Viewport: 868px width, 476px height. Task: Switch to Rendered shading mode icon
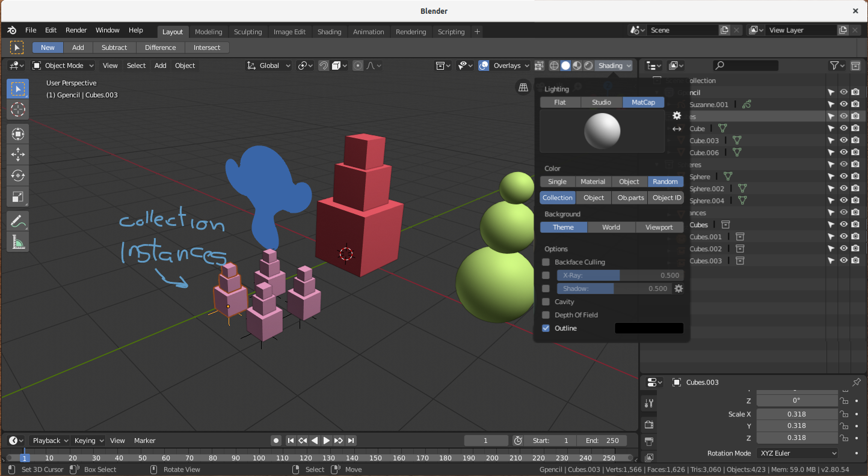588,66
